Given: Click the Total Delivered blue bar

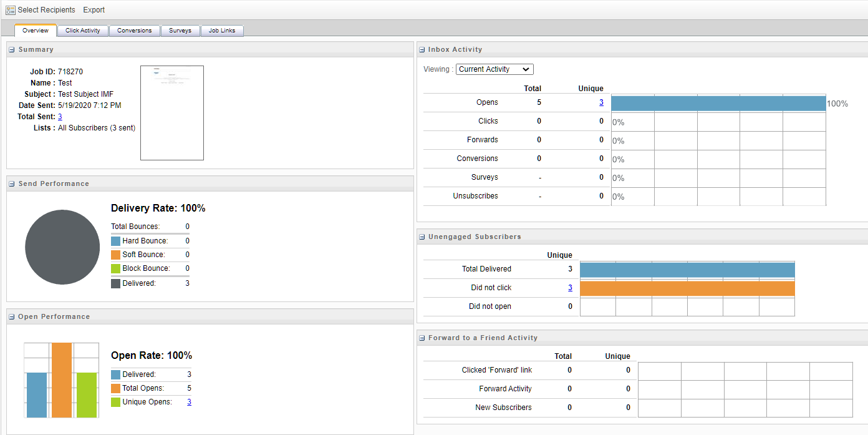Looking at the screenshot, I should (687, 270).
